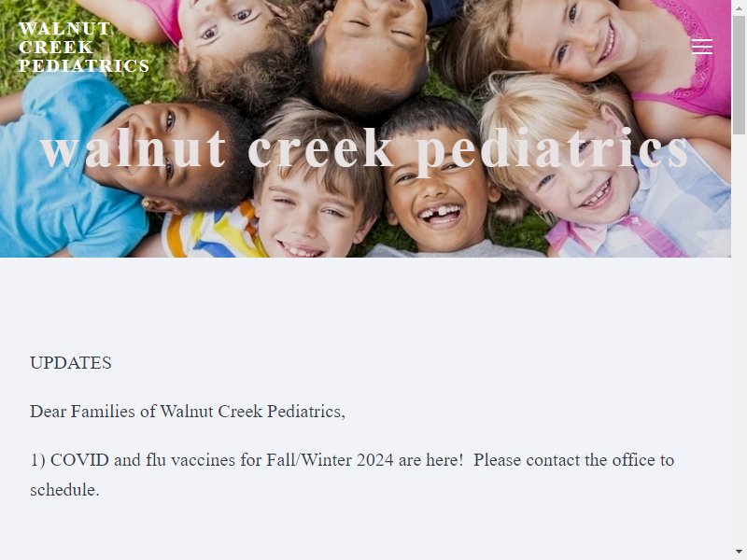Select the UPDATES heading
The height and width of the screenshot is (560, 747).
(71, 363)
